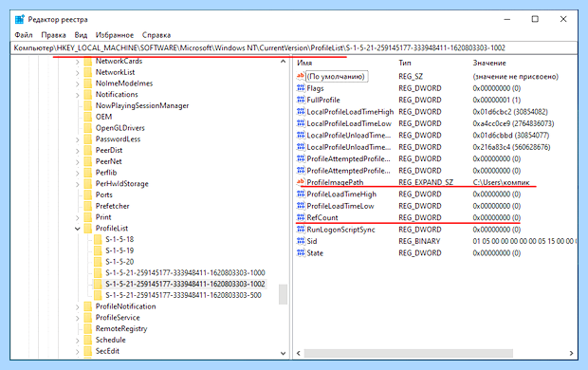Screen dimensions: 588x370
Task: Click the registry path address bar
Action: tap(294, 48)
